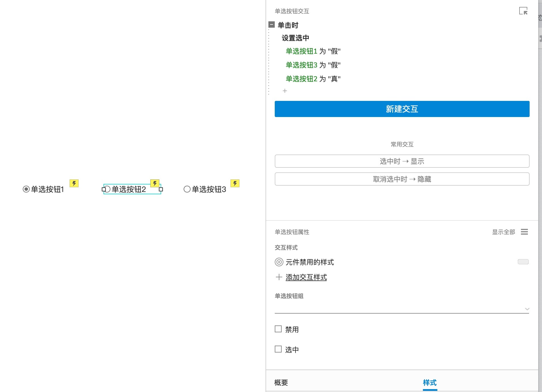Screen dimensions: 542x392
Task: Open the 添加交互样式 link
Action: click(306, 277)
